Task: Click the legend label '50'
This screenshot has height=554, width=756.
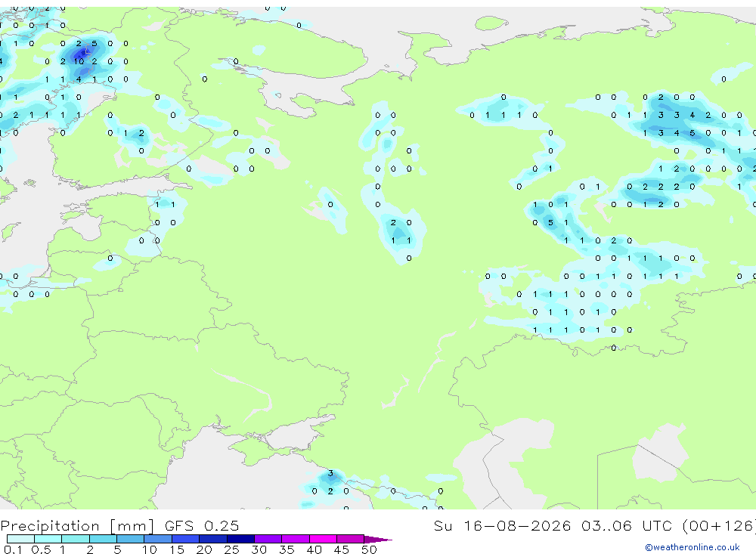Action: pyautogui.click(x=369, y=549)
